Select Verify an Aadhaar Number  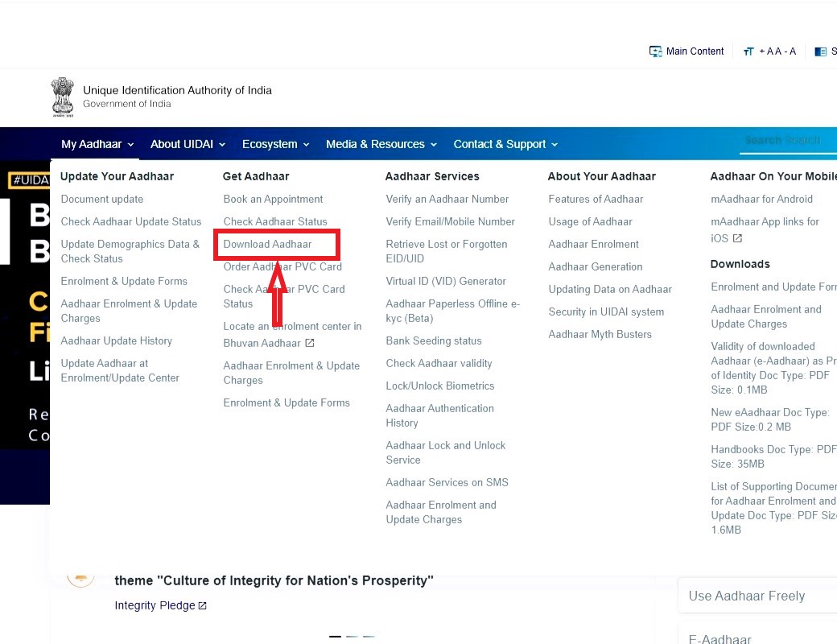[x=447, y=199]
